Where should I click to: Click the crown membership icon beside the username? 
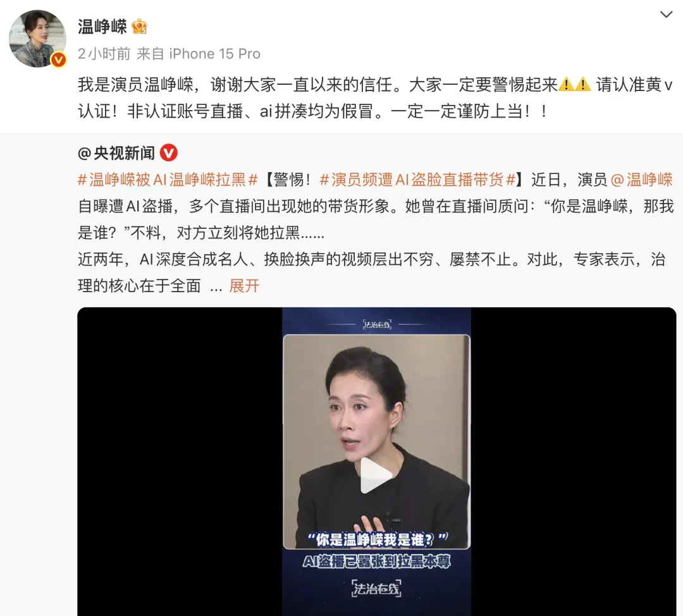click(139, 27)
